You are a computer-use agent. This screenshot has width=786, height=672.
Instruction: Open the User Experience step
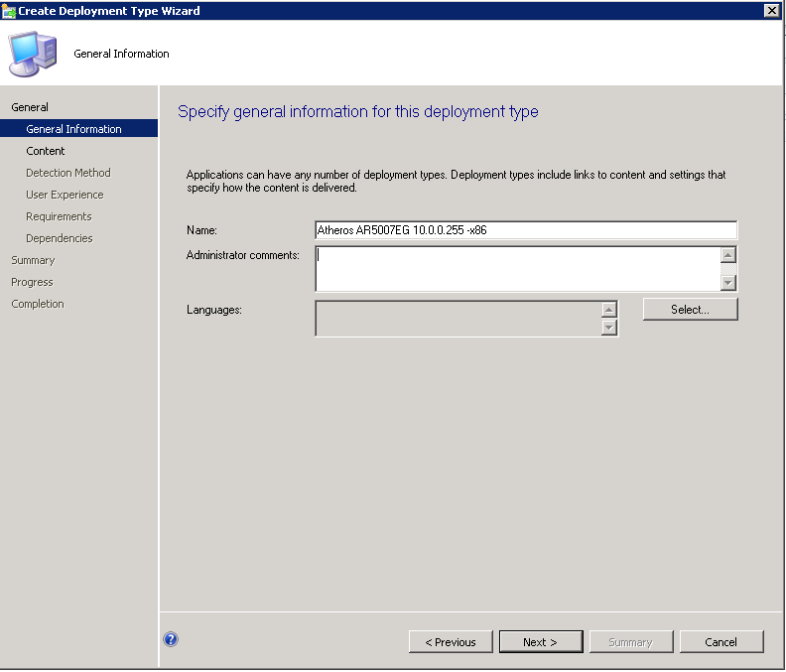click(x=65, y=195)
